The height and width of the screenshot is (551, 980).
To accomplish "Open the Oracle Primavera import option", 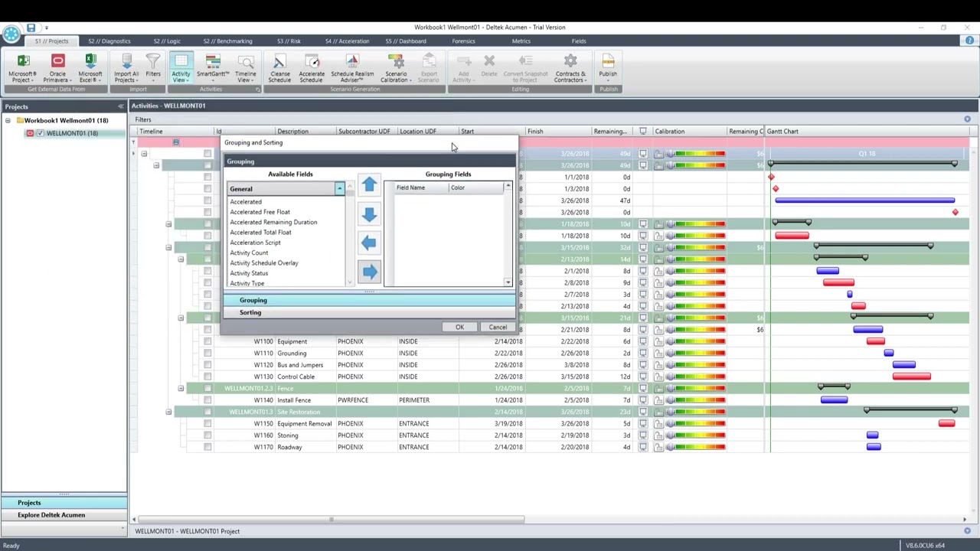I will [x=57, y=68].
